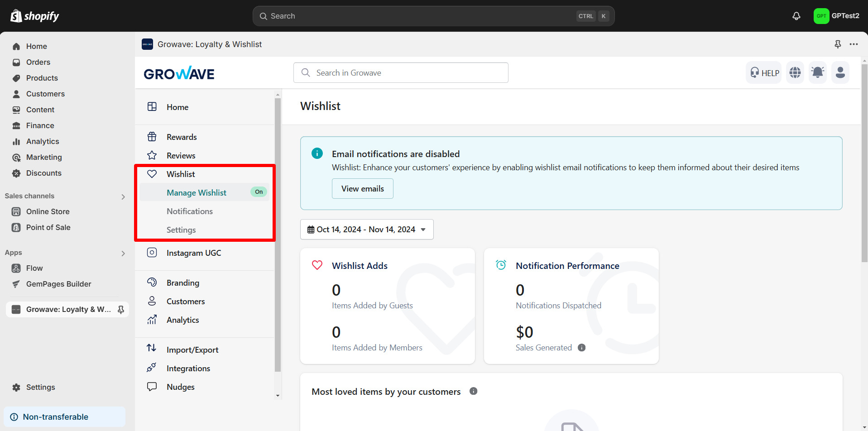Expand the Apps section chevron

click(x=123, y=253)
